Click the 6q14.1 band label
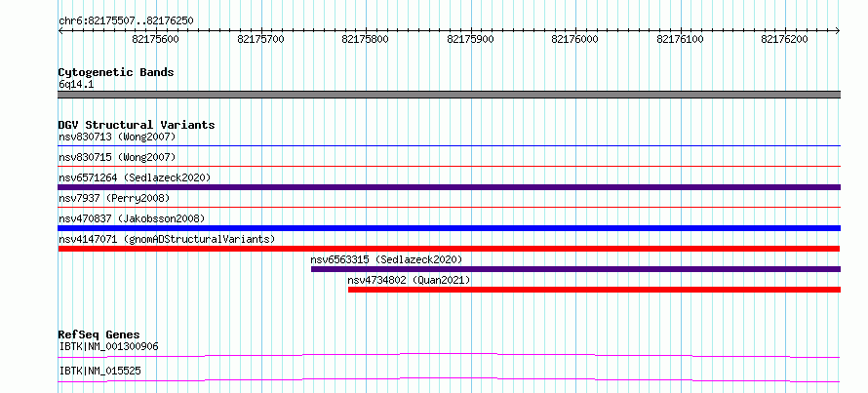This screenshot has height=393, width=868. pos(76,85)
